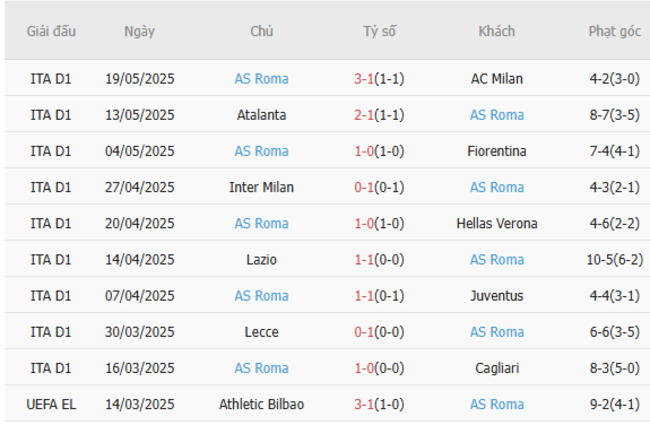Screen dimensions: 650x425
Task: Open the AC Milan team link
Action: click(496, 79)
